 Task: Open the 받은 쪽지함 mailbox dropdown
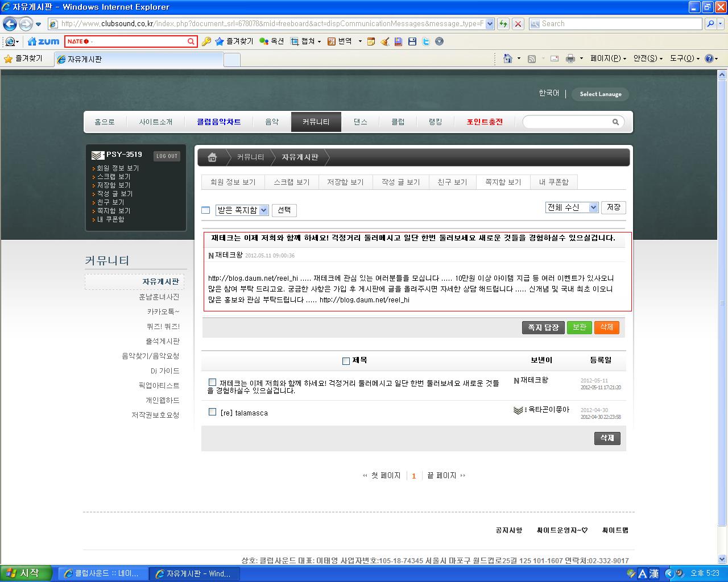coord(242,210)
